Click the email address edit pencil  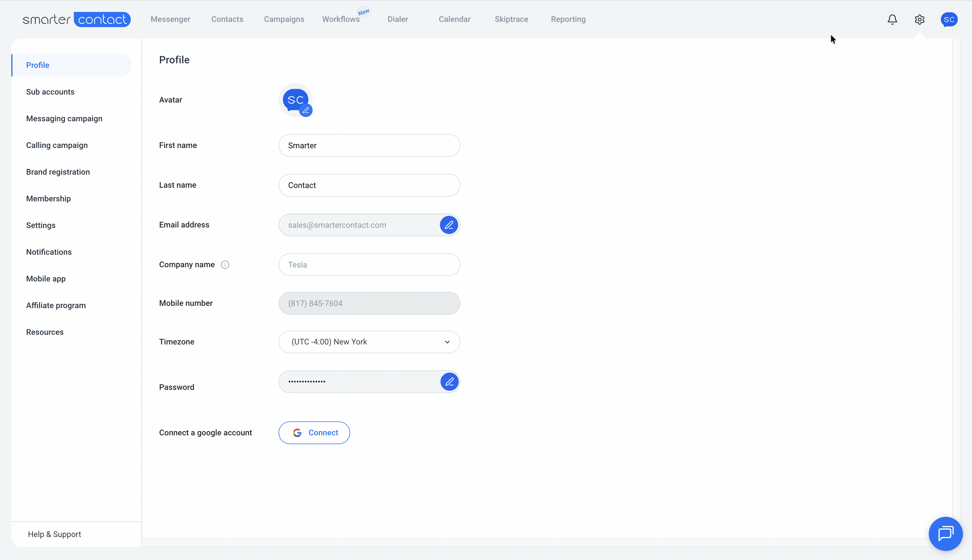point(449,225)
